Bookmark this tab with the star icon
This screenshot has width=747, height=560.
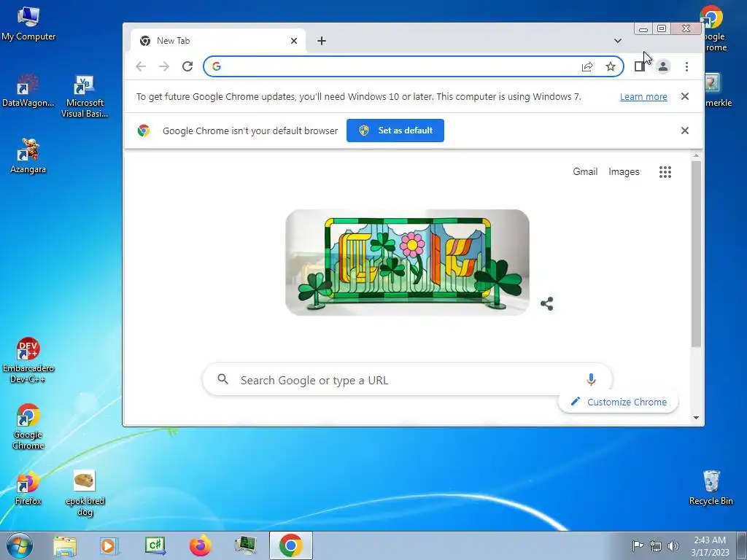coord(611,66)
